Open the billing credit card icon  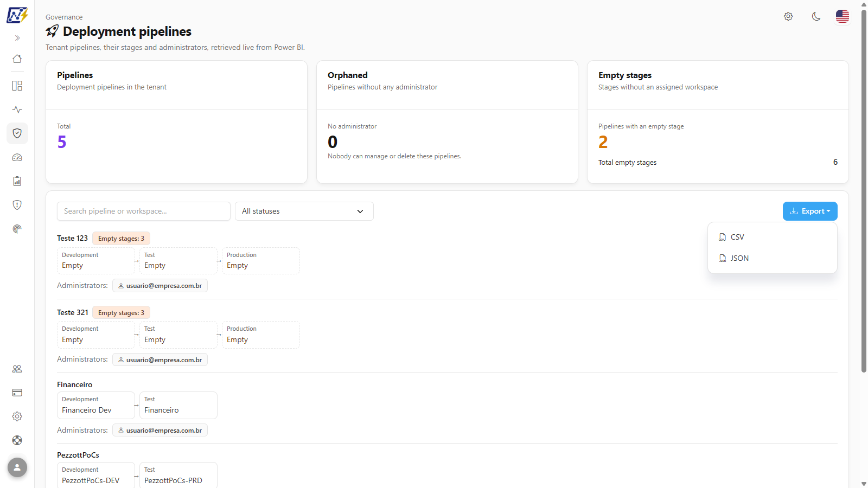[x=17, y=393]
